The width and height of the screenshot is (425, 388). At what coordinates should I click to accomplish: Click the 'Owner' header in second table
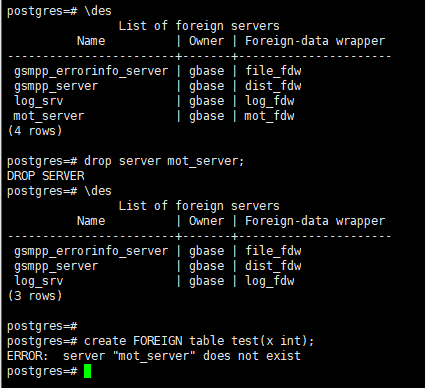pos(206,221)
